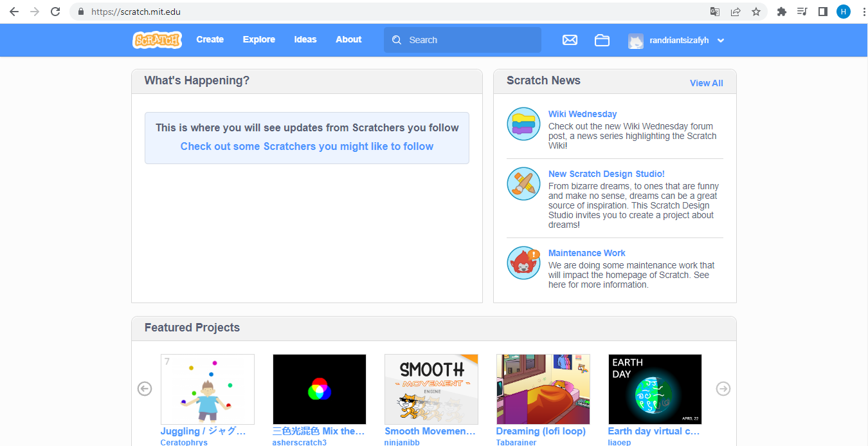Open the RGB color mix project thumbnail
The image size is (868, 446).
tap(320, 389)
